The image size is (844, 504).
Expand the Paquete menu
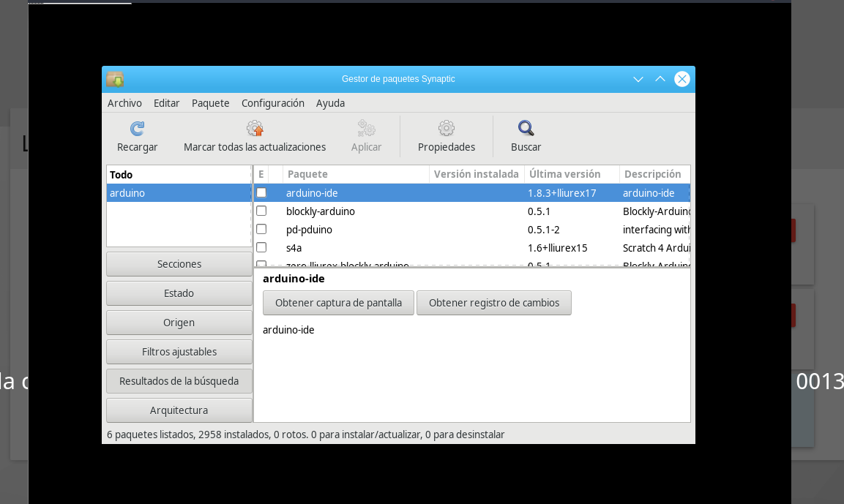210,103
